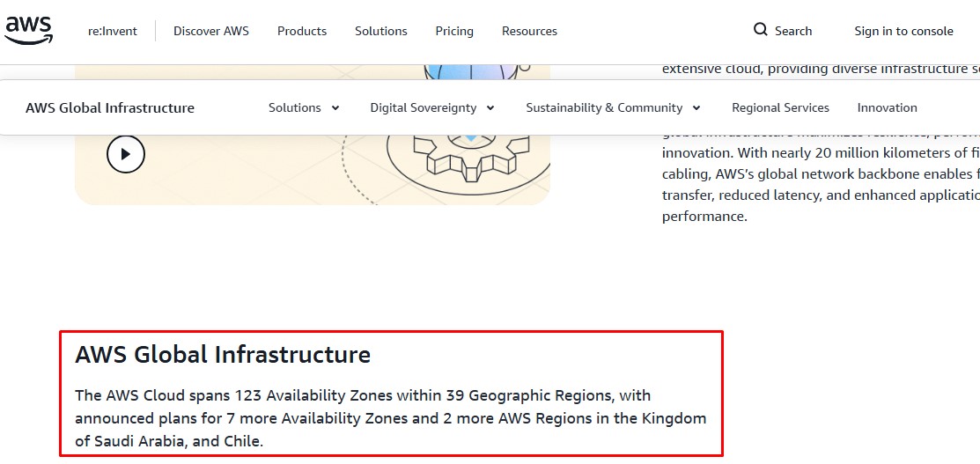This screenshot has width=980, height=464.
Task: Click the word 'performance.' in the paragraph
Action: (704, 217)
